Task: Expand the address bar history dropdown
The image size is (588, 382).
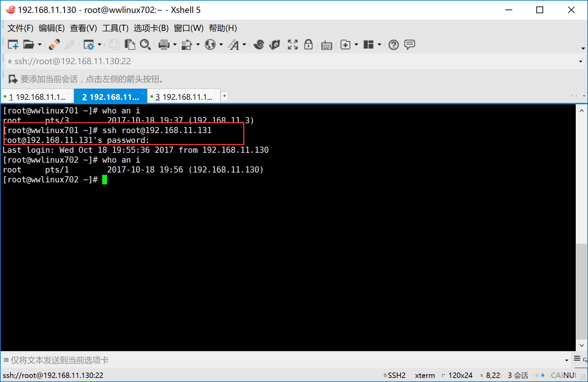Action: pyautogui.click(x=581, y=61)
